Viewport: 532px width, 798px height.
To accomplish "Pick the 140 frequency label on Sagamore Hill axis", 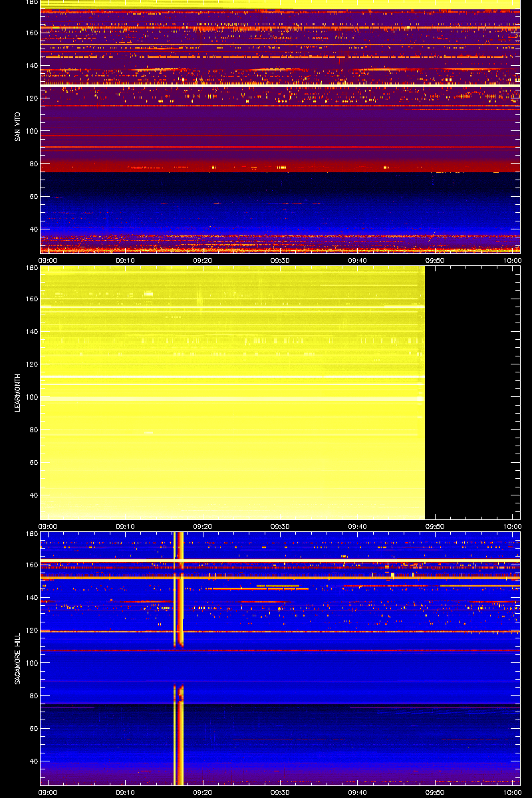I will 31,597.
